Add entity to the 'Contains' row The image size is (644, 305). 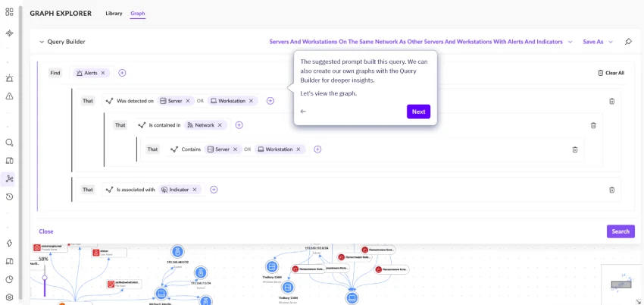317,149
